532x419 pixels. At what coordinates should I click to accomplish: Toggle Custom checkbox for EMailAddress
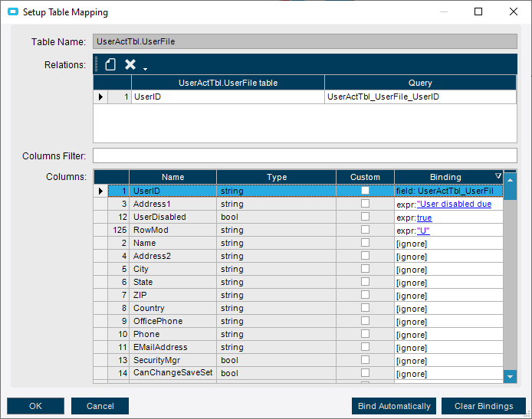365,346
